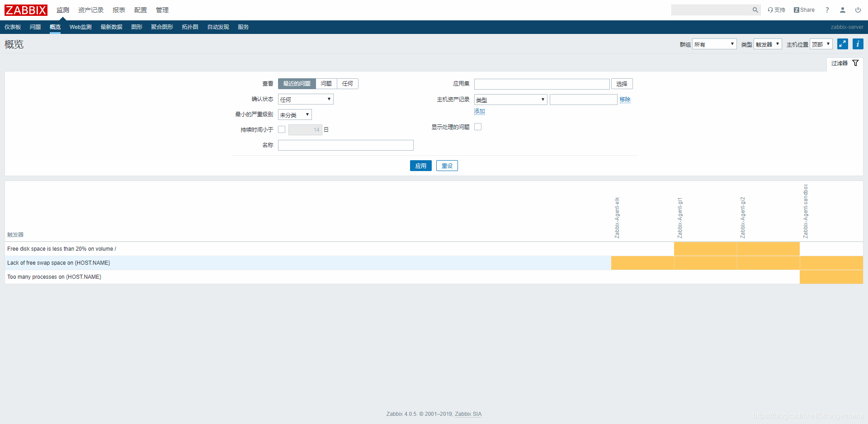Click the 移除 link

(625, 100)
